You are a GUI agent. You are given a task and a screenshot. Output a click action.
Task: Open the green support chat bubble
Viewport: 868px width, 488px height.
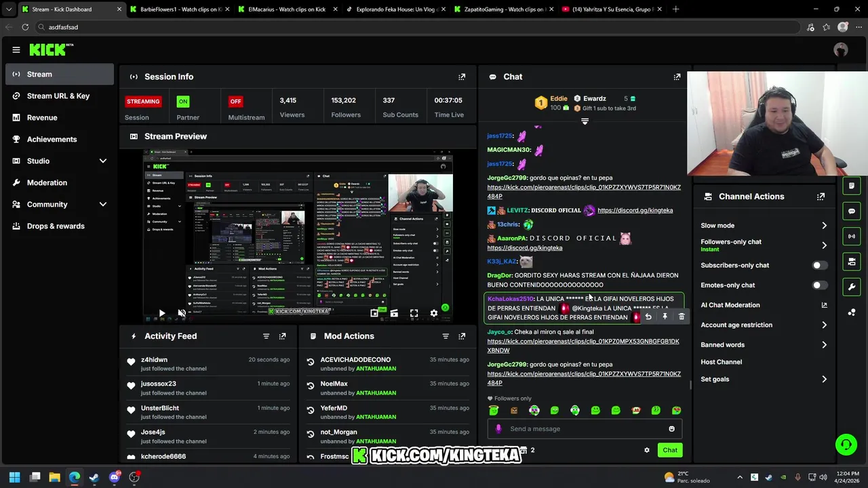[x=846, y=445]
